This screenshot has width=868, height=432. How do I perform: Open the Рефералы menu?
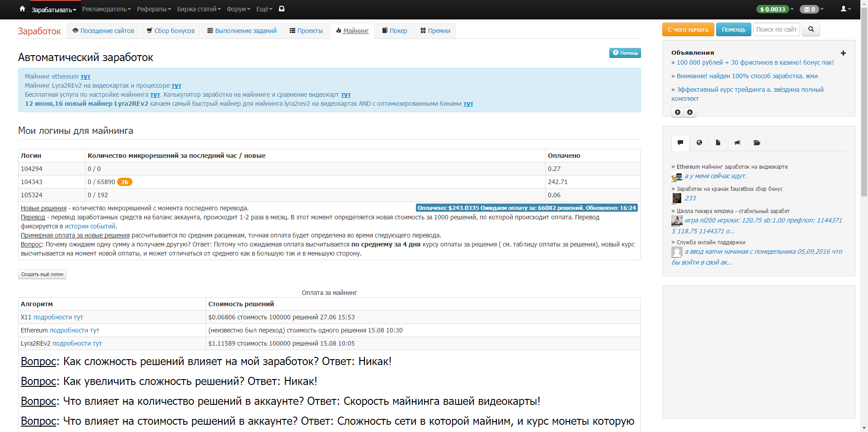[154, 9]
